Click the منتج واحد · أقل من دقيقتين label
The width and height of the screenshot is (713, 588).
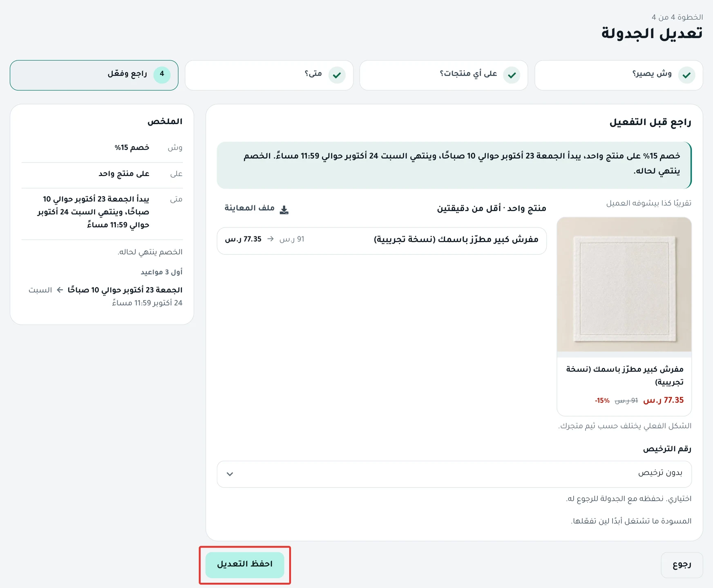(x=492, y=209)
